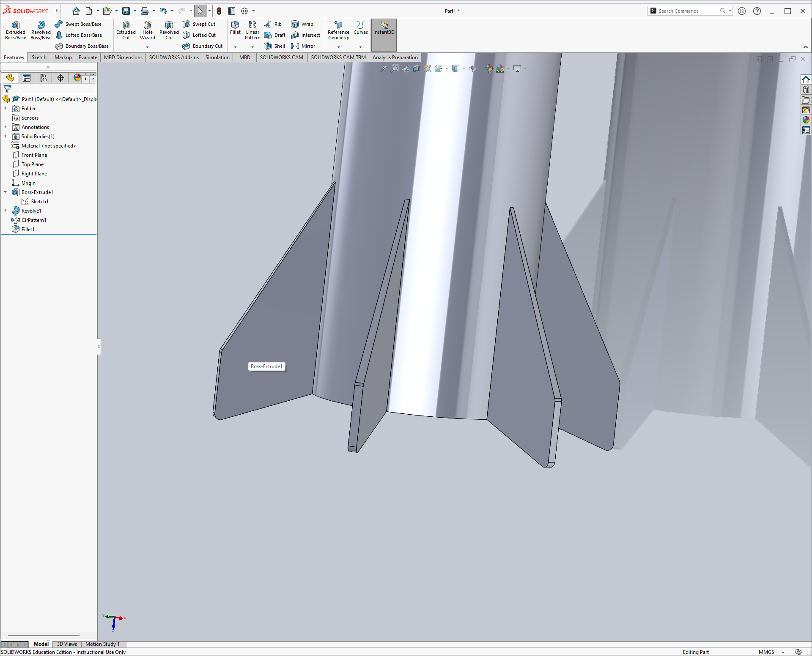Open the Curves tools
812x656 pixels.
click(361, 28)
